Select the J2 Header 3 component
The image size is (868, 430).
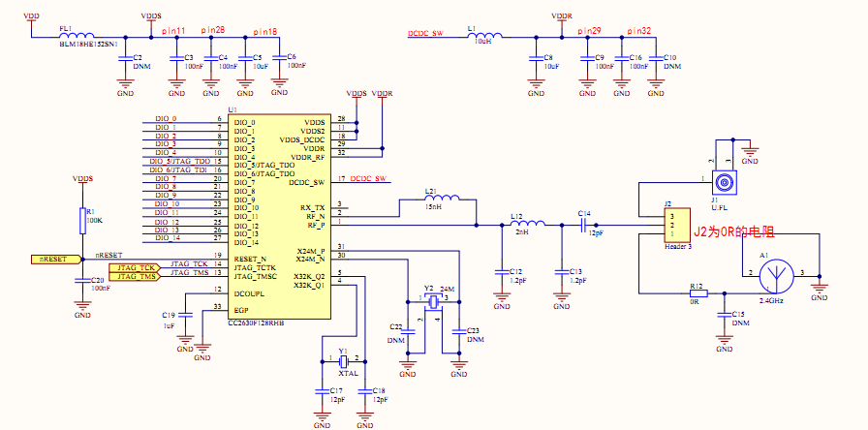(678, 226)
